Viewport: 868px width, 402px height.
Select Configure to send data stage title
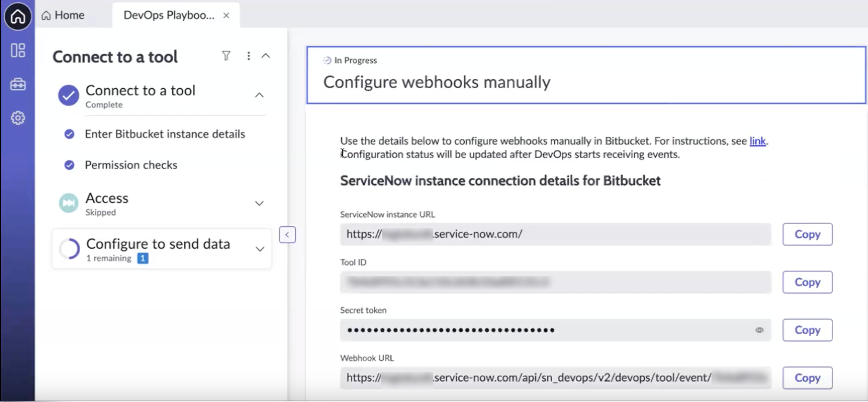pos(158,244)
